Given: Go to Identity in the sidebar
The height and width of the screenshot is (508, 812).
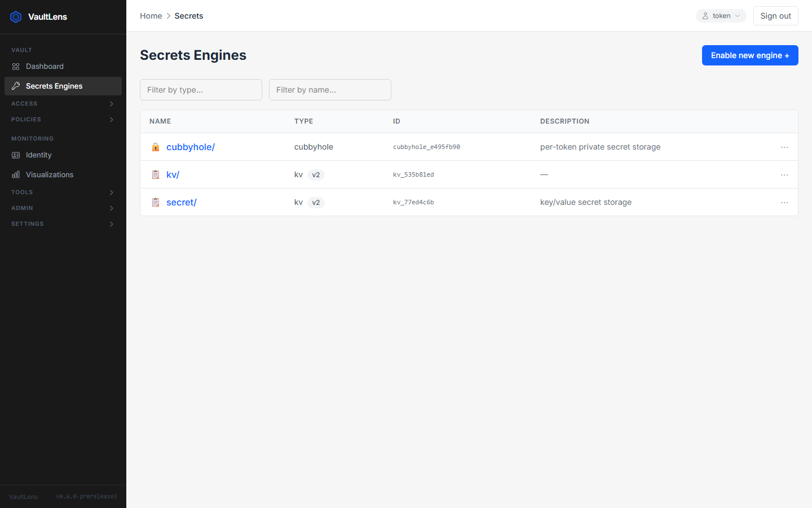Looking at the screenshot, I should point(63,155).
